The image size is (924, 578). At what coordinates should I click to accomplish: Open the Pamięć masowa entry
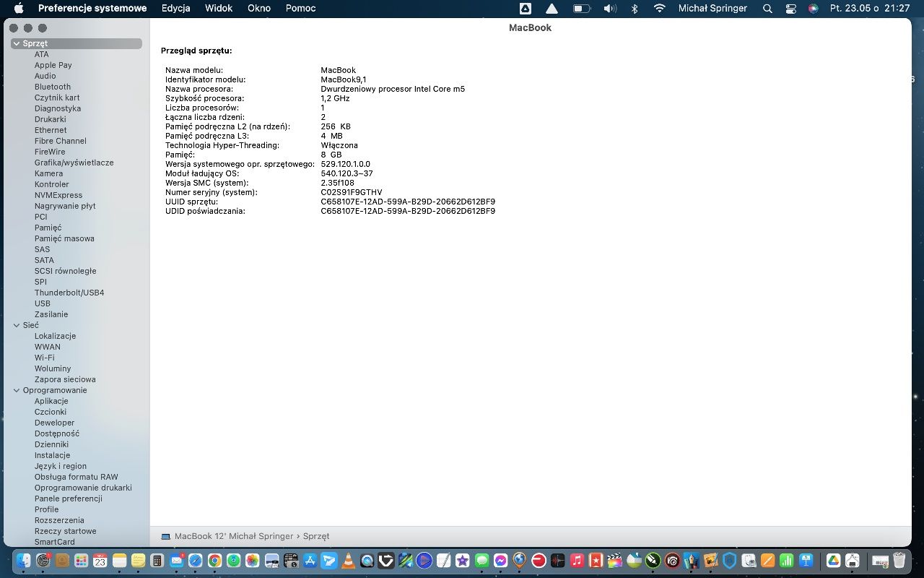point(64,238)
